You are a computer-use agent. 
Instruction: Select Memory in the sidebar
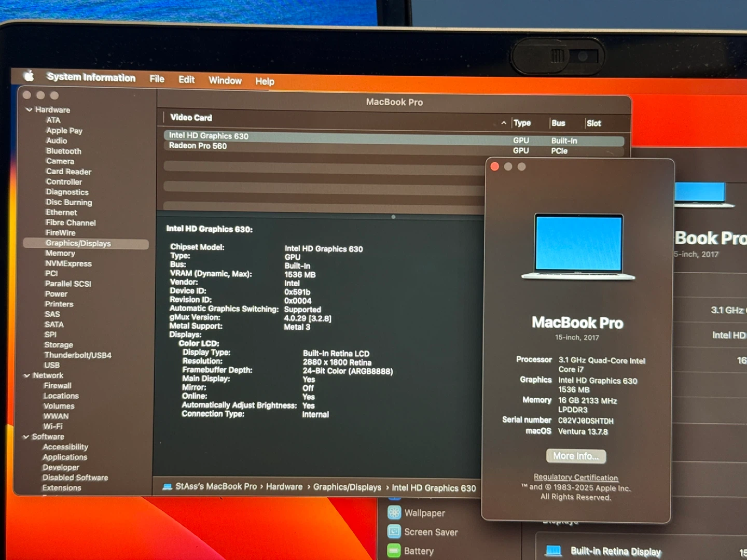[x=60, y=253]
